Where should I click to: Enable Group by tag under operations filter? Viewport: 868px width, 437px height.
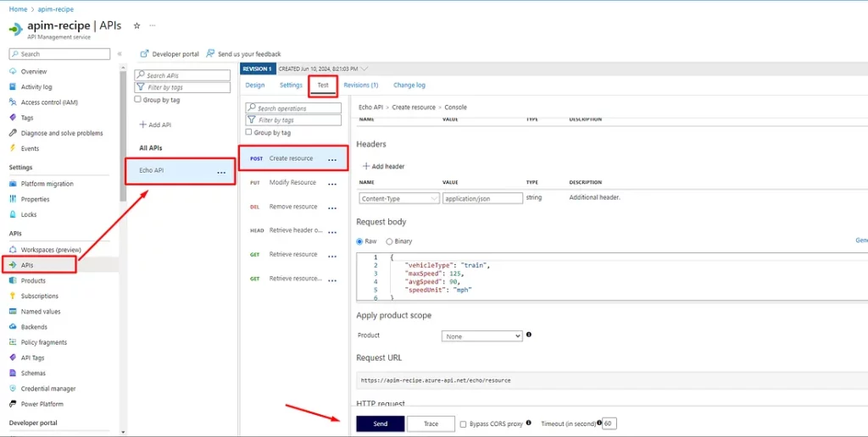248,132
